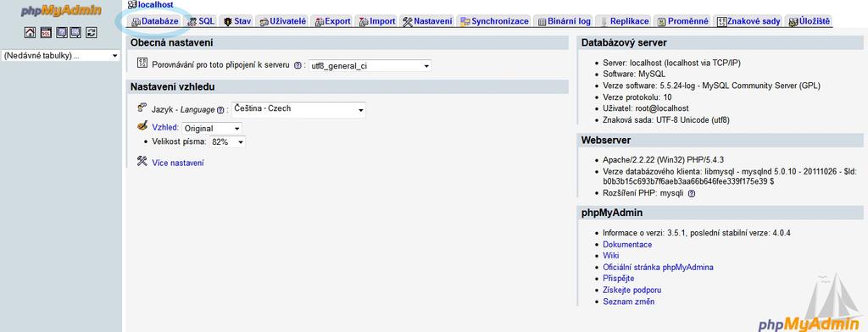This screenshot has height=332, width=868.
Task: Click the Obecná nastavení heading
Action: (171, 42)
